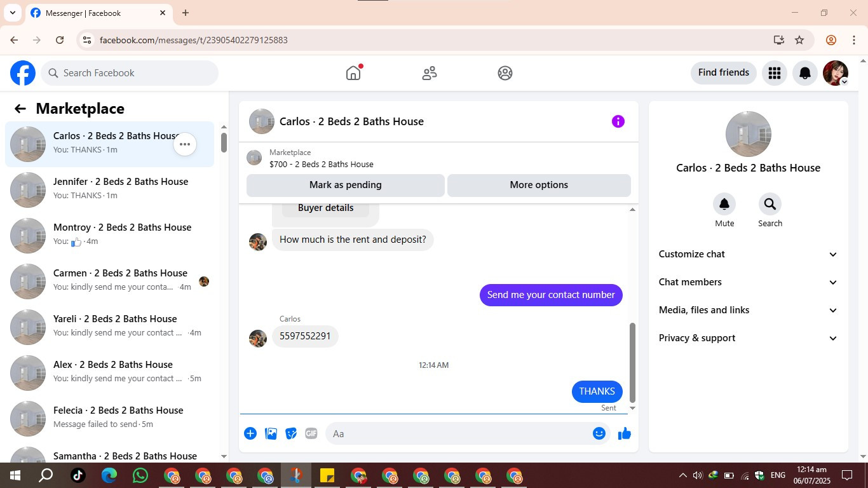Click 'Send me your contact number' message bubble

pyautogui.click(x=551, y=295)
